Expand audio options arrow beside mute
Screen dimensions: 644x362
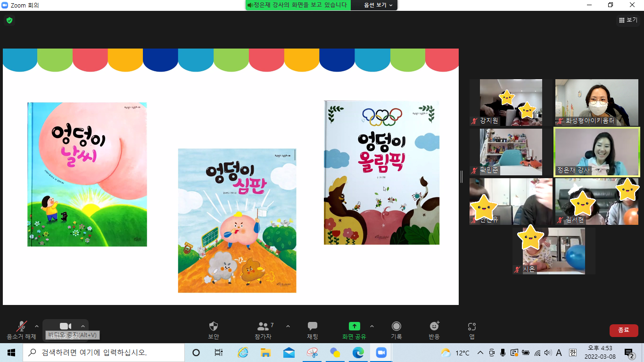[37, 326]
